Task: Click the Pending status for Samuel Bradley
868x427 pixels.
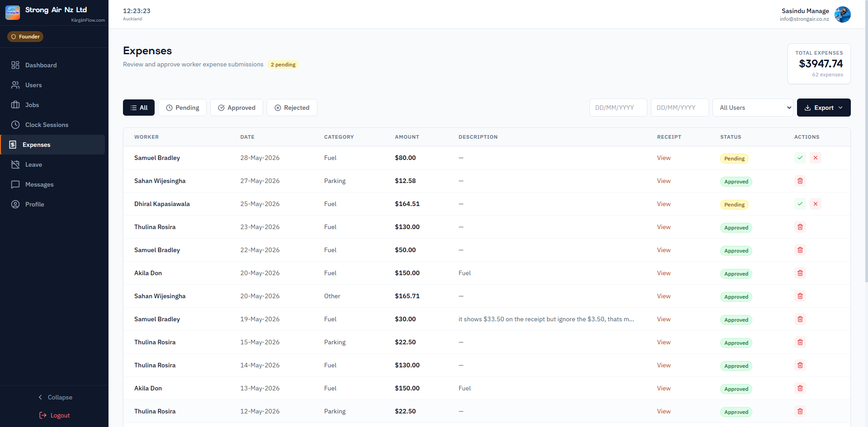Action: pyautogui.click(x=734, y=159)
